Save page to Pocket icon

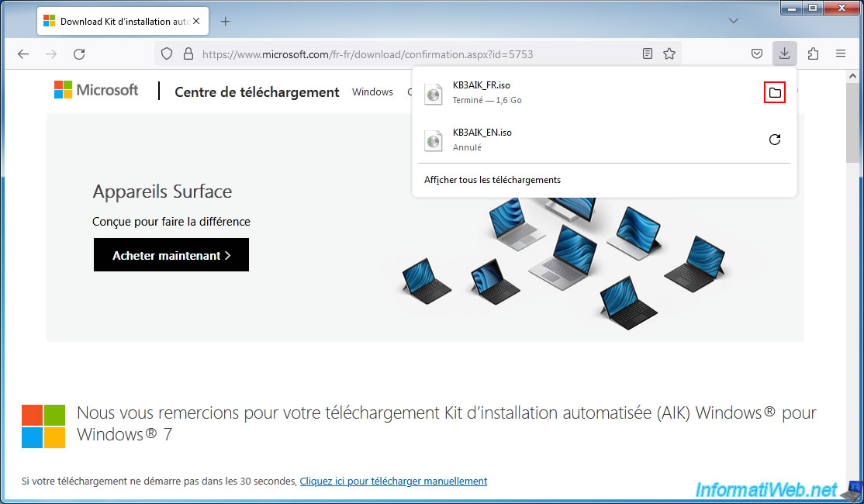pyautogui.click(x=756, y=54)
